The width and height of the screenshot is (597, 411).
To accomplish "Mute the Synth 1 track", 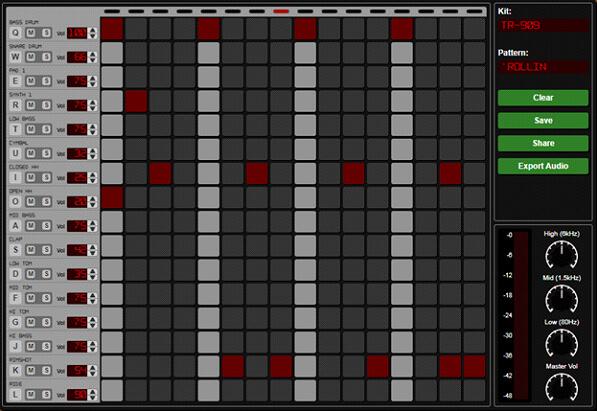I will pyautogui.click(x=31, y=105).
